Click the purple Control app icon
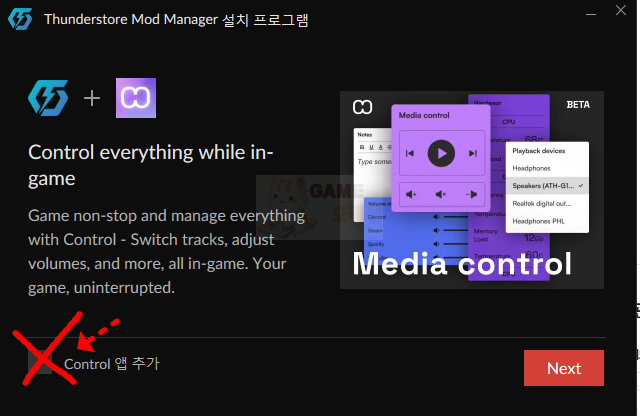 136,98
